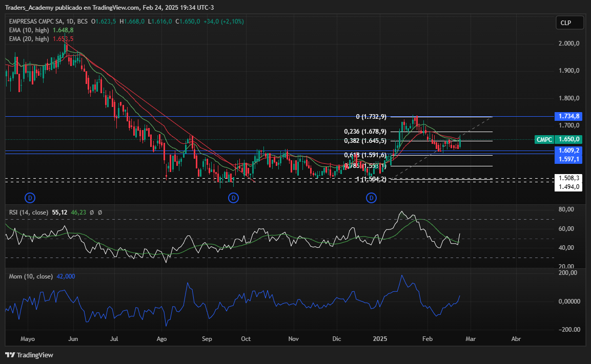Click the Momentum axis 200,00 label
Viewport: 591px width, 364px height.
pos(567,272)
